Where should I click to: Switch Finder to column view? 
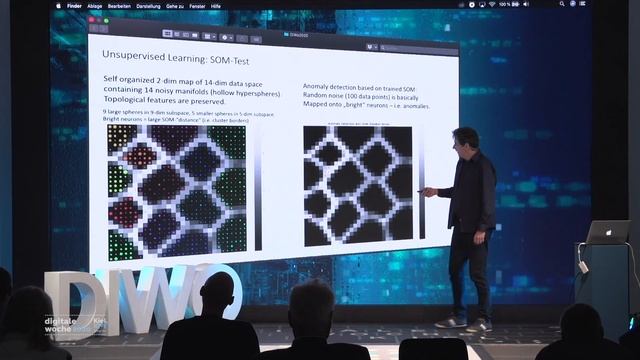point(186,35)
